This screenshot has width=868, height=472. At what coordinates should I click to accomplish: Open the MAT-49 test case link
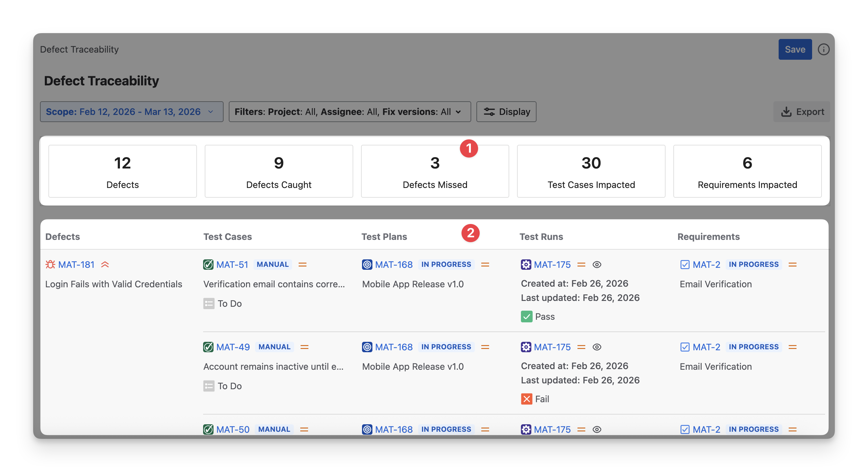pos(233,347)
